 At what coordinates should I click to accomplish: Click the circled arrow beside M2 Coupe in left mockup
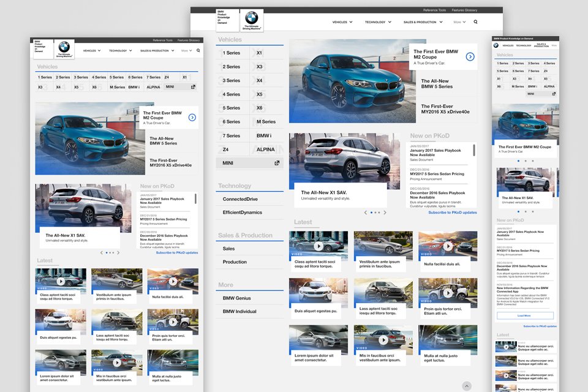[192, 118]
